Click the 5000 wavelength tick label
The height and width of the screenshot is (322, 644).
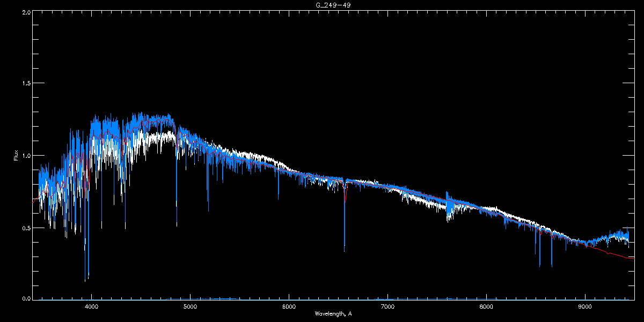pos(190,306)
